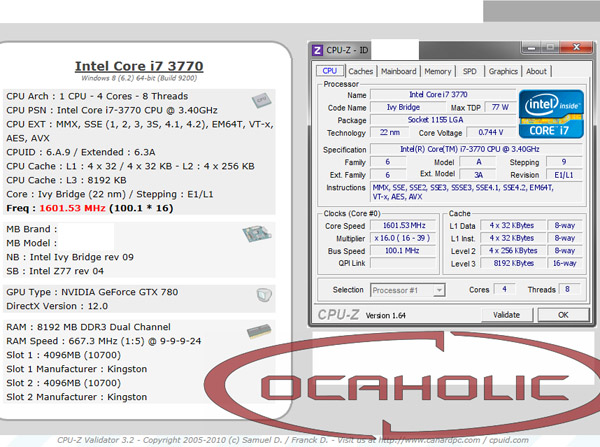Click the Bus Speed value 100.1 MHz
Image resolution: width=600 pixels, height=447 pixels.
click(x=404, y=251)
